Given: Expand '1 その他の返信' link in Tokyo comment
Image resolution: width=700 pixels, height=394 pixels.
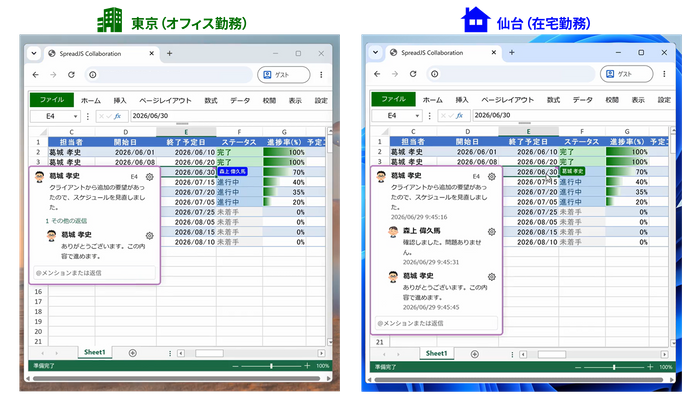Looking at the screenshot, I should coord(66,221).
